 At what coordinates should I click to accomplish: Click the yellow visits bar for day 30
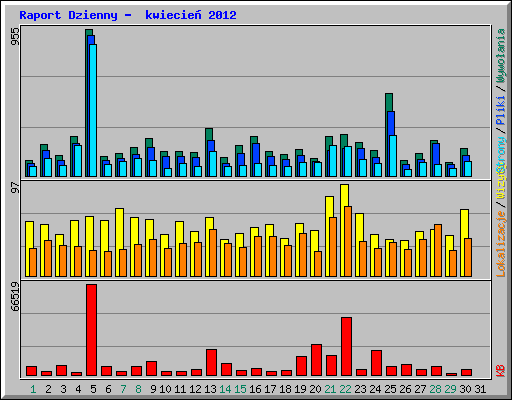pos(463,243)
